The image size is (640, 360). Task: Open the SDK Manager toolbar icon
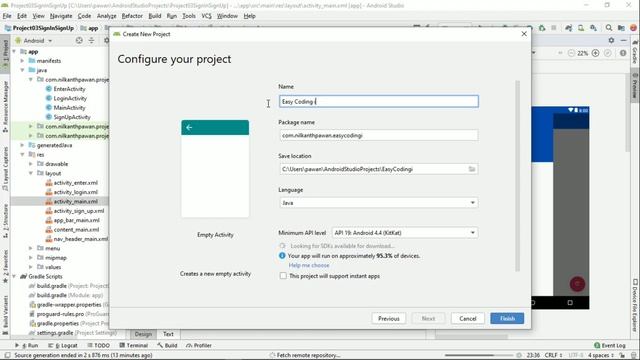click(593, 28)
